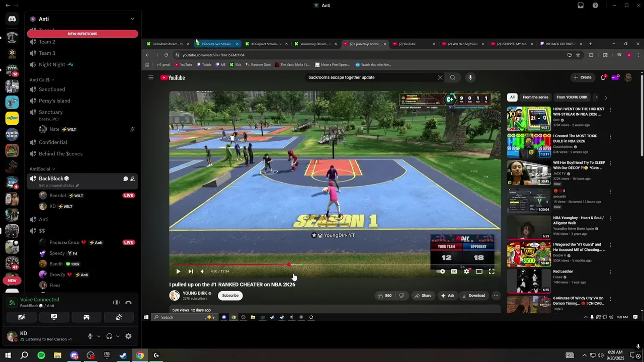644x362 pixels.
Task: Open the Twitch bookmark
Action: pos(204,64)
